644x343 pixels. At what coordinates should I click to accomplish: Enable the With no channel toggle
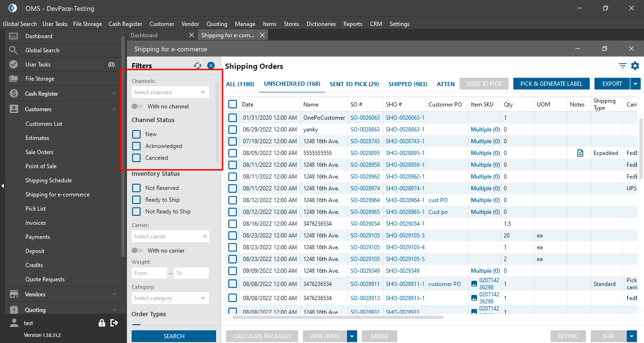coord(137,106)
